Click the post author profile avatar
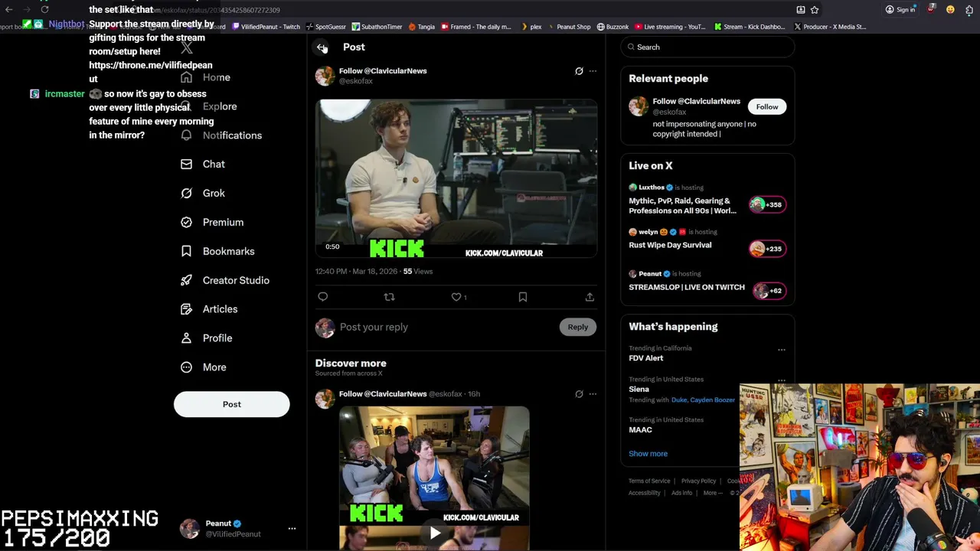Screen dimensions: 980x551 [x=325, y=76]
